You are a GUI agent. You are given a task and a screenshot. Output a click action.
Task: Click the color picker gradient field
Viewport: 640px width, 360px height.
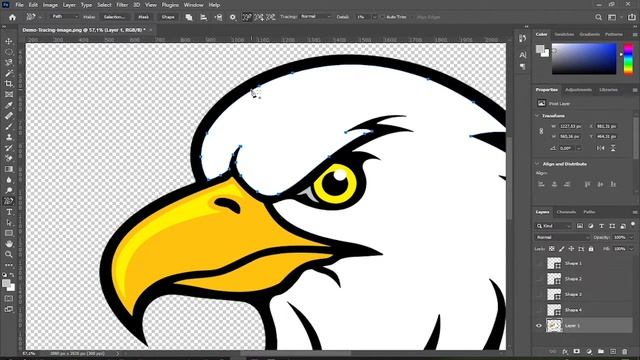pos(584,59)
